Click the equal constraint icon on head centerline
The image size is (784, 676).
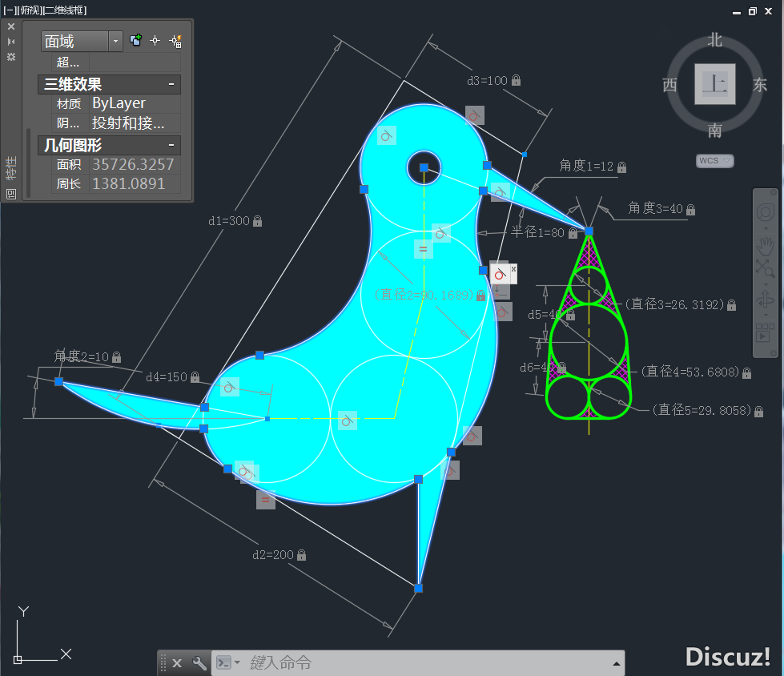pyautogui.click(x=423, y=249)
